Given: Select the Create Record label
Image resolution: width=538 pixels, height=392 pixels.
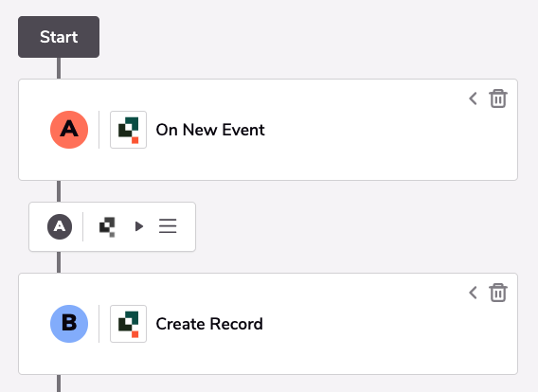Looking at the screenshot, I should [x=209, y=324].
